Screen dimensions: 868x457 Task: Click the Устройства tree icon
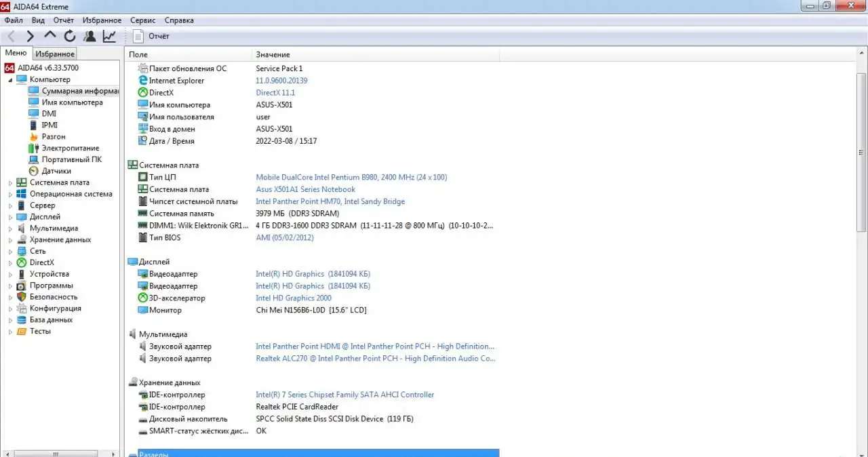[x=22, y=274]
